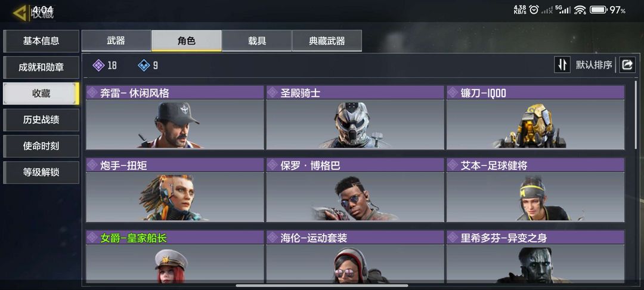The image size is (644, 290).
Task: Tap the blue diamond rarity counter icon
Action: point(144,65)
